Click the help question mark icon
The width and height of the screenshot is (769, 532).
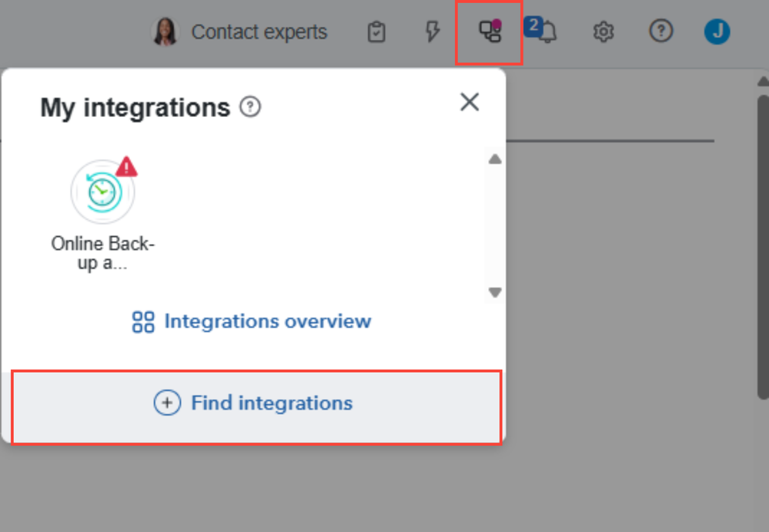point(660,32)
